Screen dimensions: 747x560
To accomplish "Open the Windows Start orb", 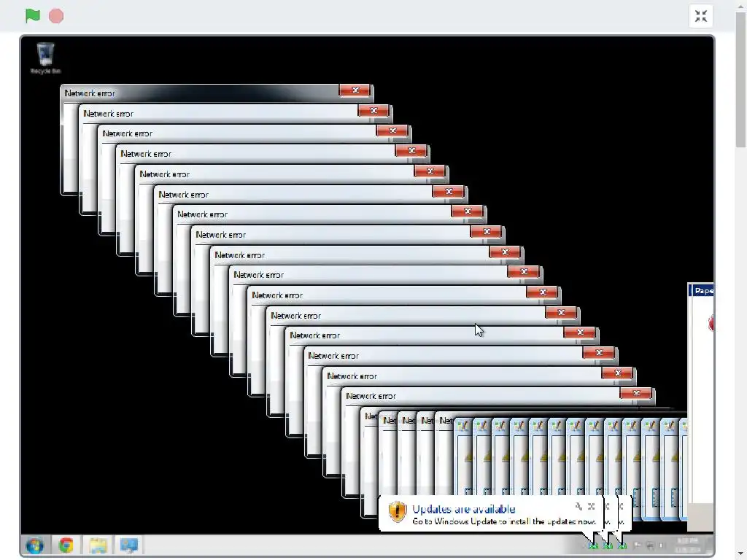I will [x=34, y=545].
